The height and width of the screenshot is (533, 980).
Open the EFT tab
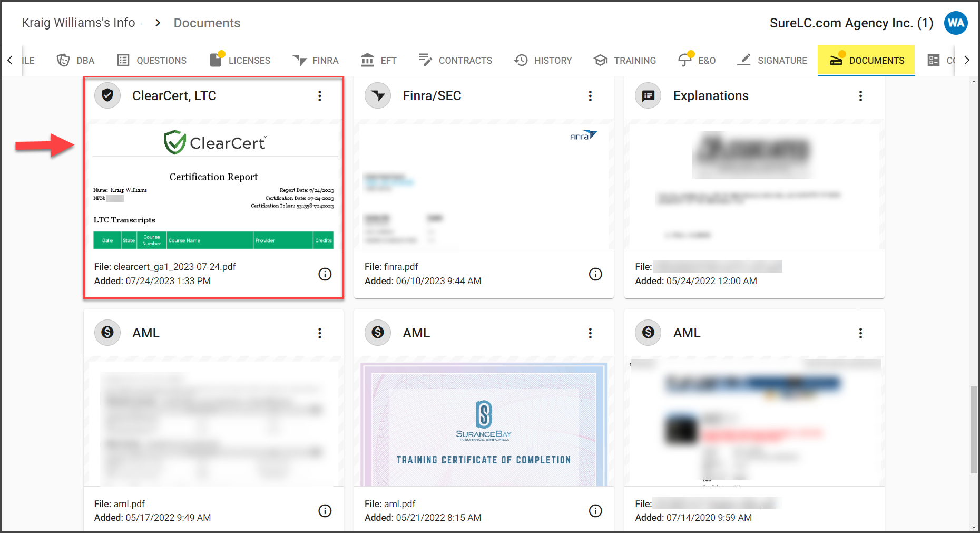point(379,60)
